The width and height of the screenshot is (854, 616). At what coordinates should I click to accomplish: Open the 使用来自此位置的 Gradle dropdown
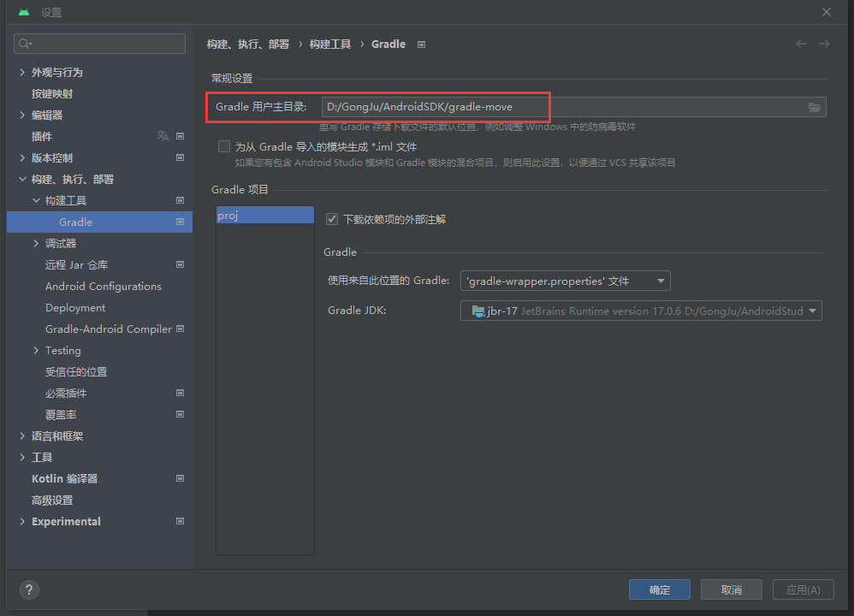pyautogui.click(x=566, y=281)
